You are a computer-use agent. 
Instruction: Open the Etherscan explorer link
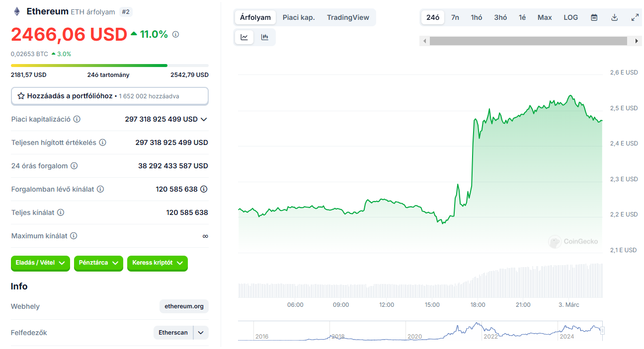(x=173, y=333)
